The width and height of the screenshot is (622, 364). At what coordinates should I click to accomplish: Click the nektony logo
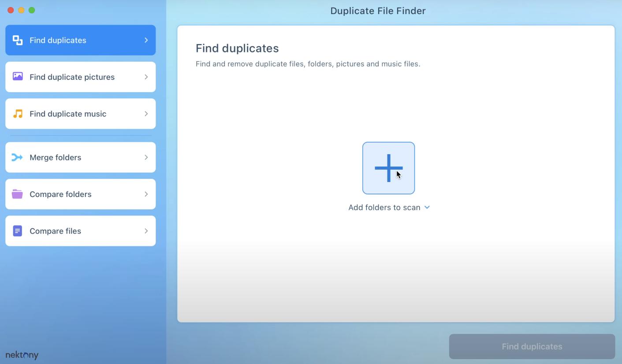tap(22, 355)
